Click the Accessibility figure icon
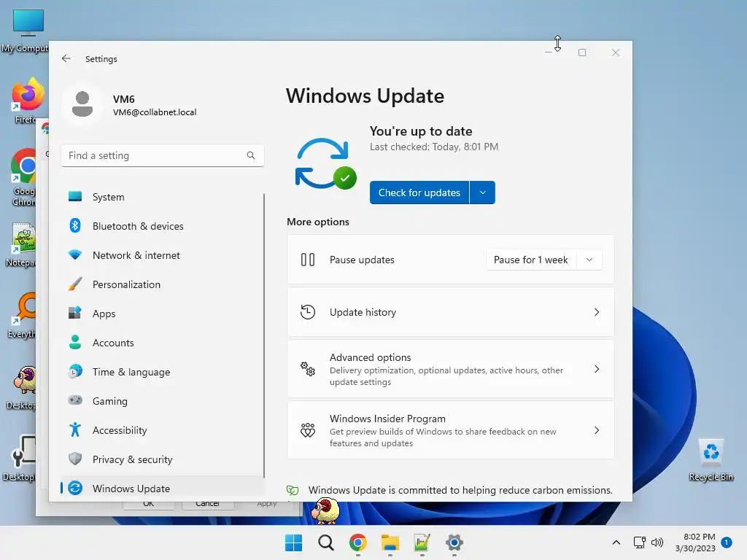The width and height of the screenshot is (747, 560). tap(75, 429)
